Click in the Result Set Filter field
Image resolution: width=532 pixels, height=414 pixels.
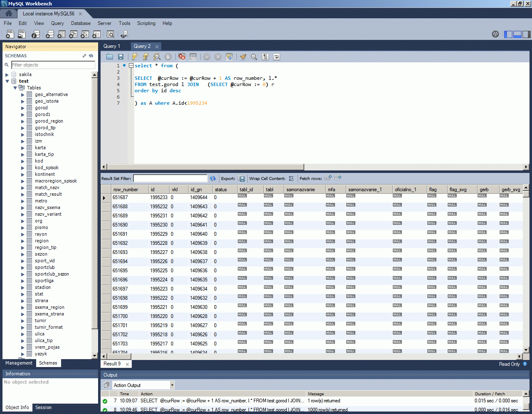(170, 178)
